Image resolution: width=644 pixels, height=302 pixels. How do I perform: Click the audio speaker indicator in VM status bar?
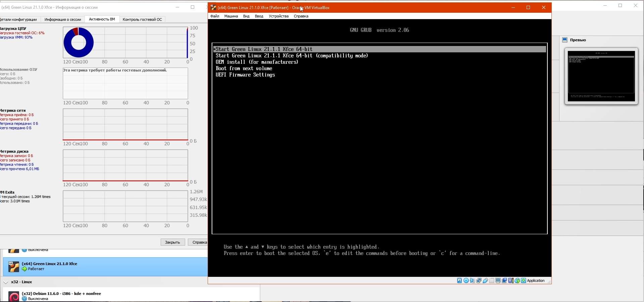[472, 281]
